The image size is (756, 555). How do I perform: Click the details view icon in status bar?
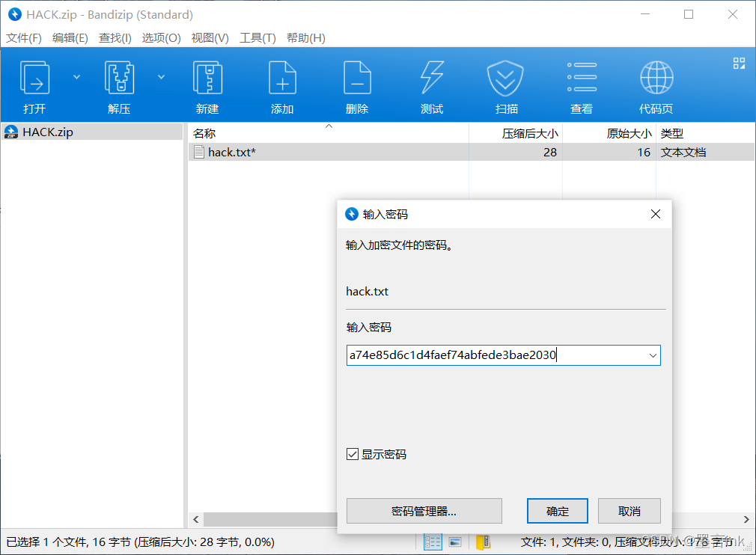[x=433, y=542]
